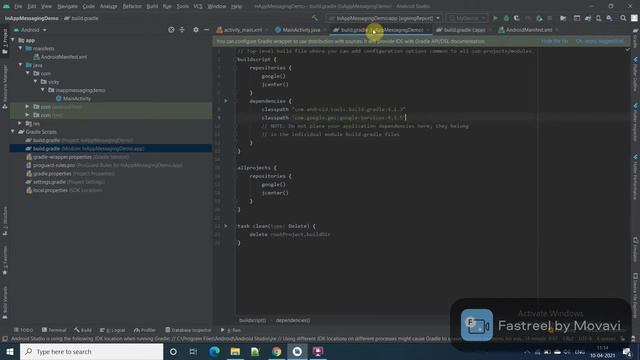640x360 pixels.
Task: Click the Collapse All icon in project panel
Action: point(182,30)
